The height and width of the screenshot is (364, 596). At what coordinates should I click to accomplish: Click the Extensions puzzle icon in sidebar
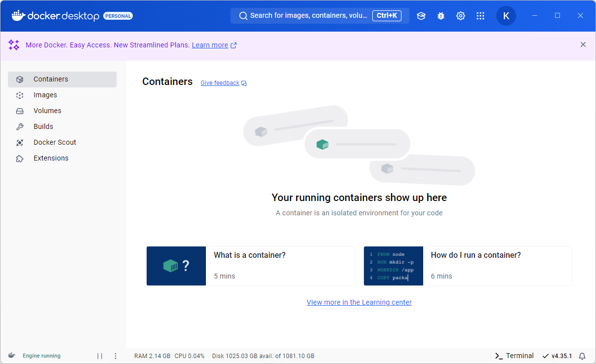click(x=20, y=158)
